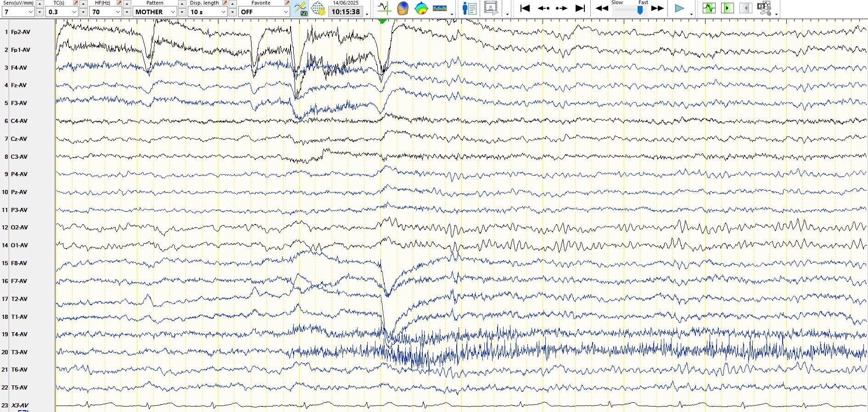Expand the overflow arrow after the clip cutting tool
Viewport: 868px width, 412px height.
[776, 15]
